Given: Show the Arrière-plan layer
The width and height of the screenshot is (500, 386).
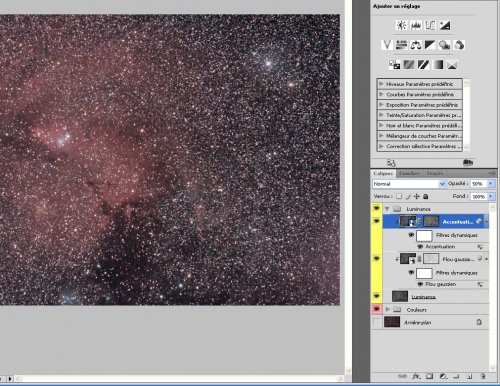Looking at the screenshot, I should click(377, 322).
